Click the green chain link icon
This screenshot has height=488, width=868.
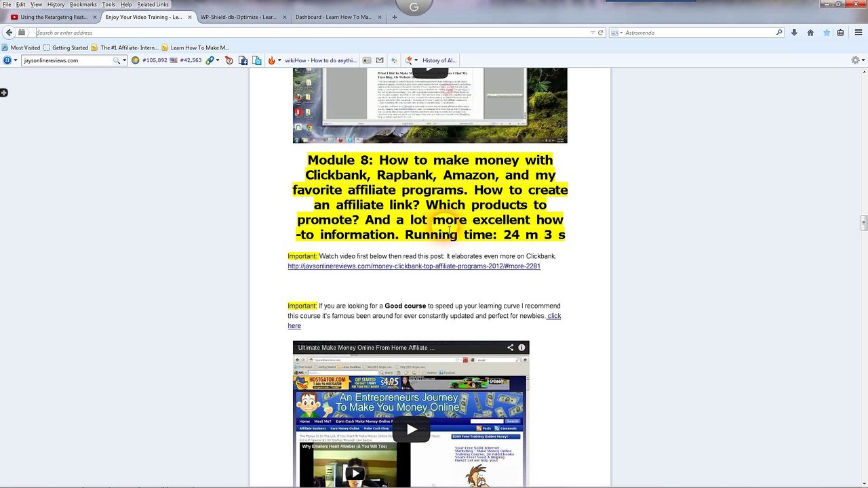pos(210,60)
